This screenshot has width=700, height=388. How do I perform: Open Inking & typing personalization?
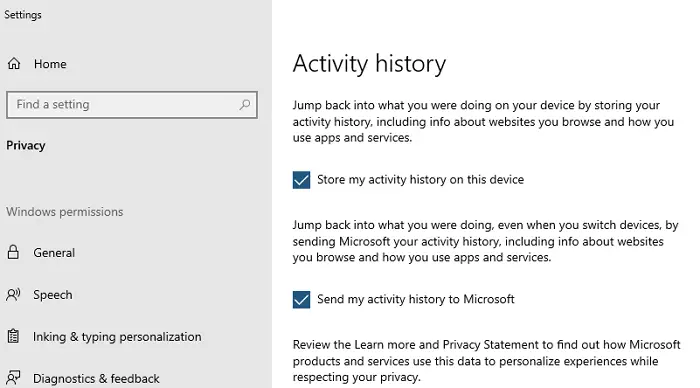tap(117, 337)
